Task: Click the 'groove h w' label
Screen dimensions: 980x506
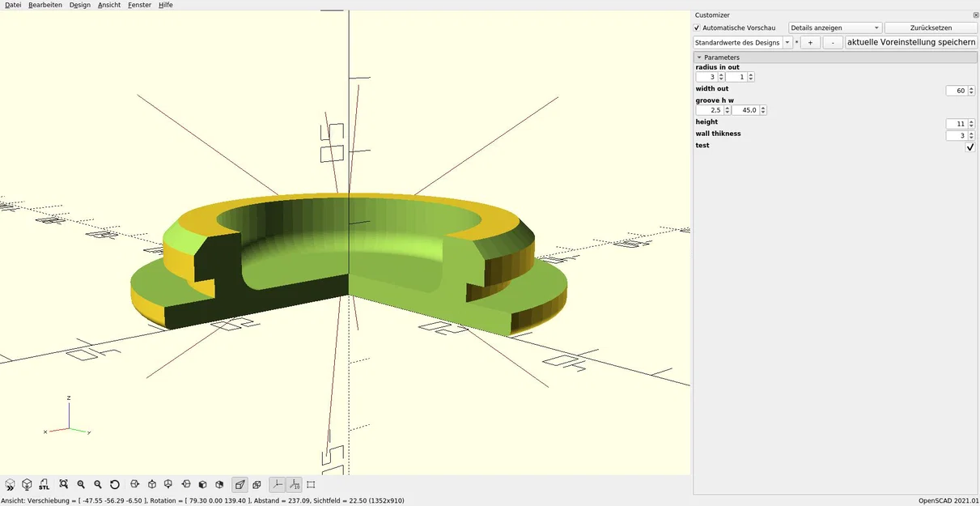Action: (x=715, y=100)
